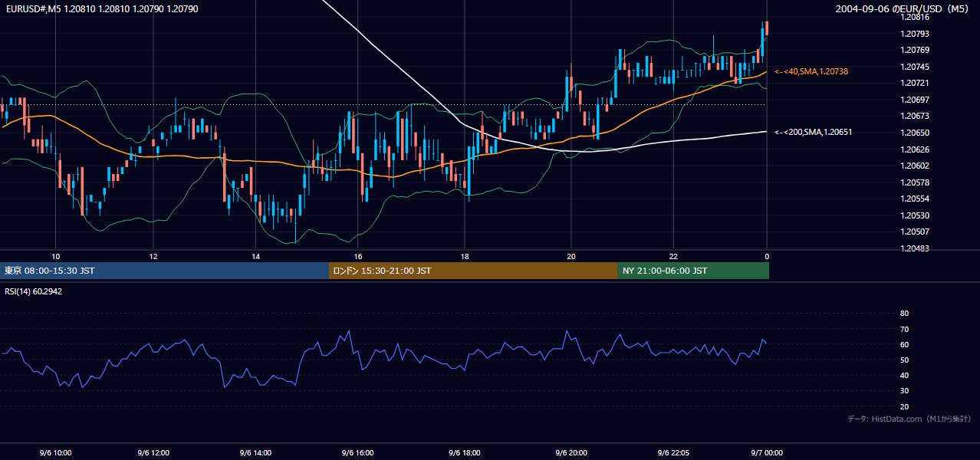This screenshot has width=980, height=460.
Task: Click hour tick 12 on chart axis
Action: pyautogui.click(x=153, y=256)
